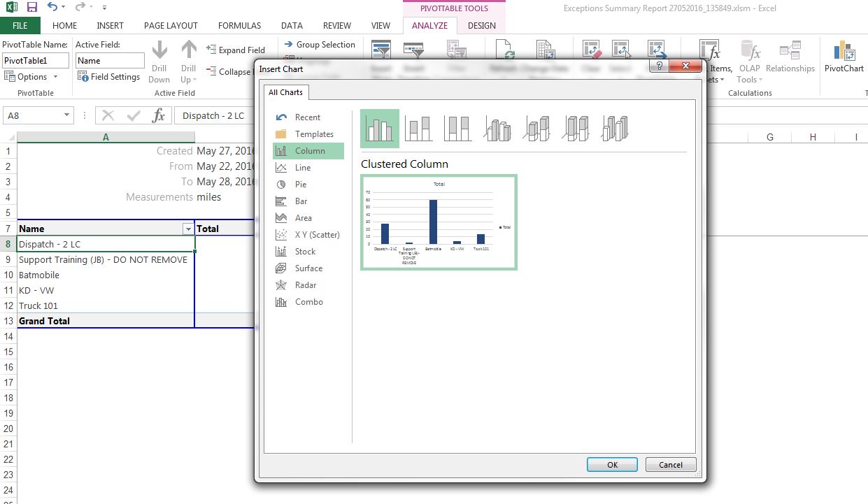Click Active Field name box
The width and height of the screenshot is (868, 504).
110,61
